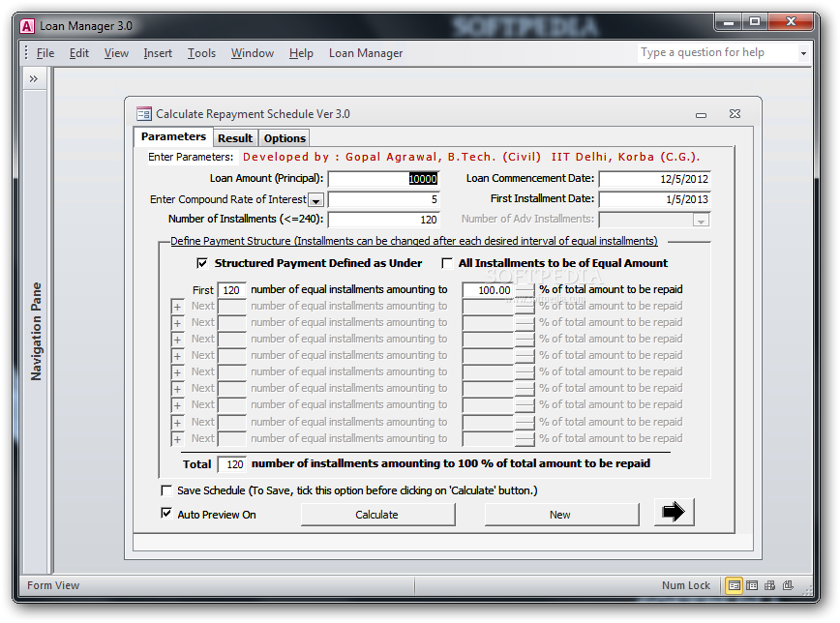The width and height of the screenshot is (840, 623).
Task: Click the Calculate button
Action: [x=377, y=515]
